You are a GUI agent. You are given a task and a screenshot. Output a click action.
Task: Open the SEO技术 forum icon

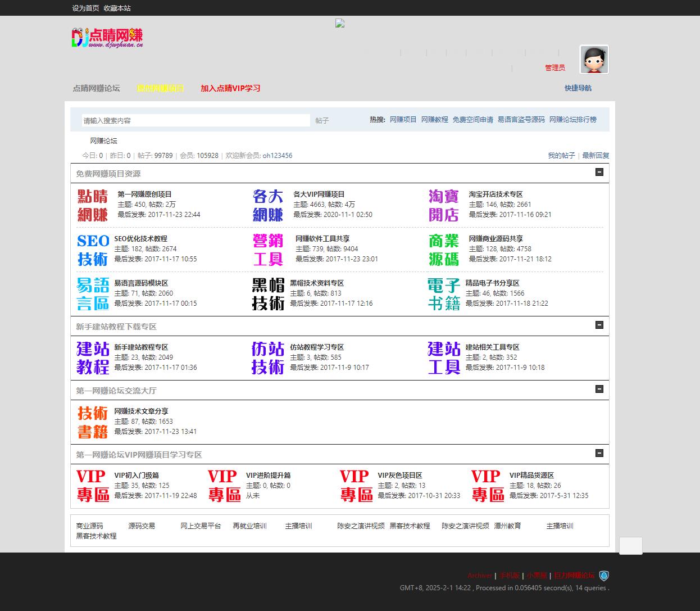(x=93, y=250)
